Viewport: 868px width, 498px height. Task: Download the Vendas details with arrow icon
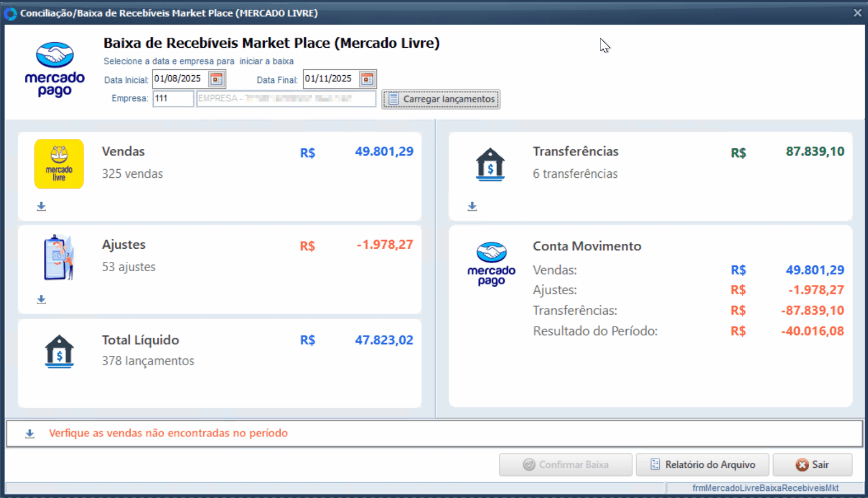point(41,206)
